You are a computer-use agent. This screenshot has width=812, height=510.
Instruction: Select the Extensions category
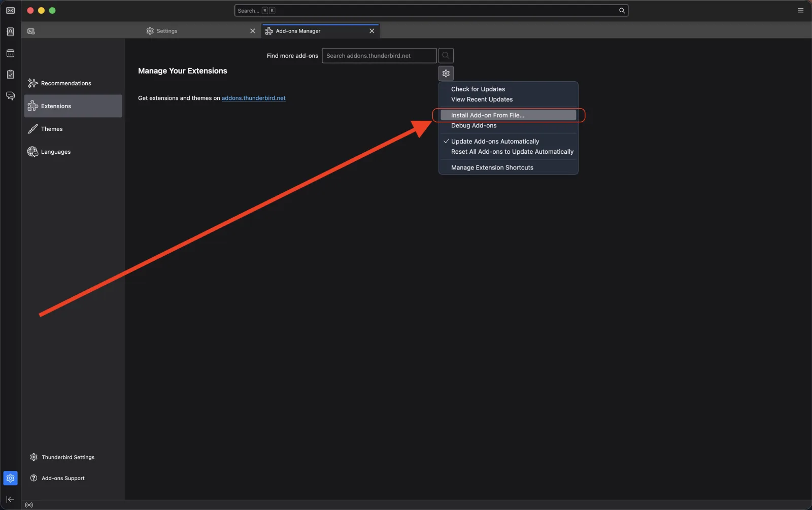(x=73, y=106)
